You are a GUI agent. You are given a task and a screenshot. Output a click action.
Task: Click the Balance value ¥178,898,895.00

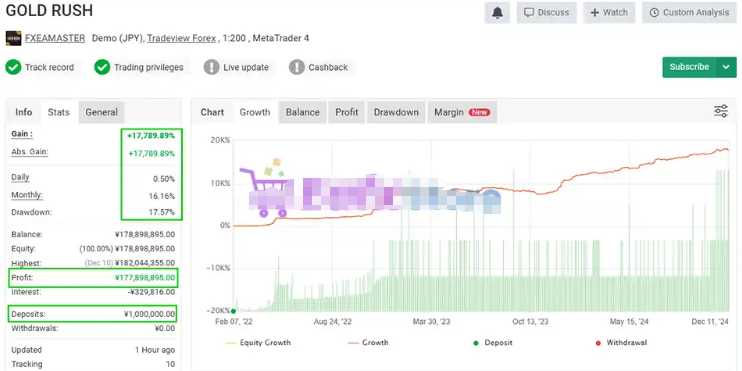(145, 234)
